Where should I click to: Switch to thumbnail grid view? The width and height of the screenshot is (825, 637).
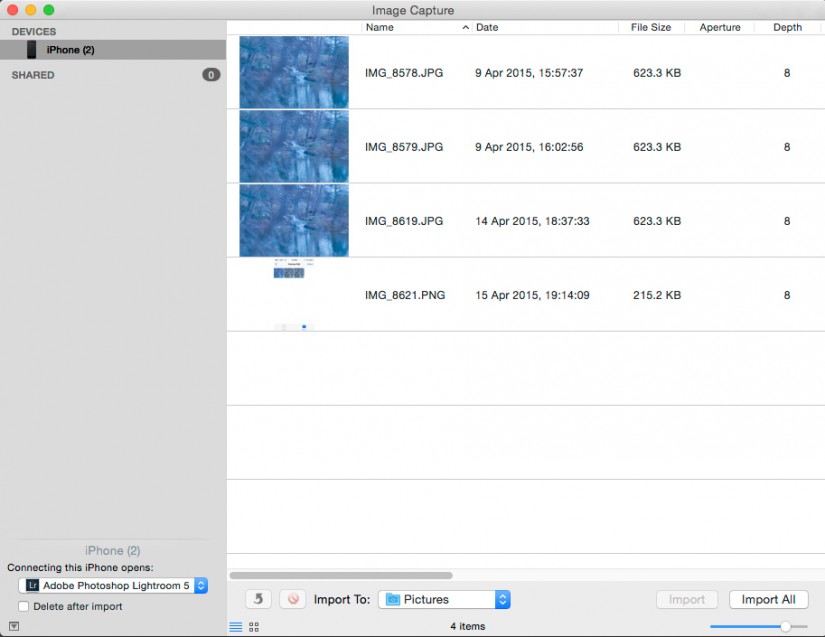tap(252, 625)
